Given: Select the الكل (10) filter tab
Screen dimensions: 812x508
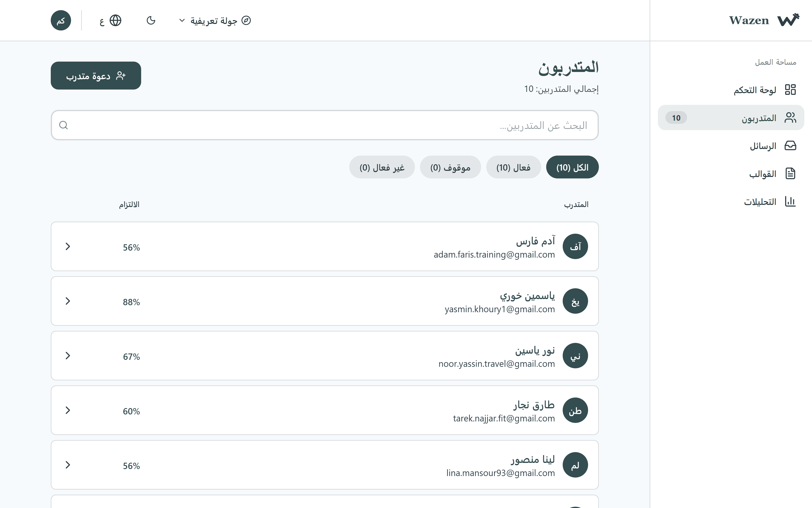Looking at the screenshot, I should 572,167.
